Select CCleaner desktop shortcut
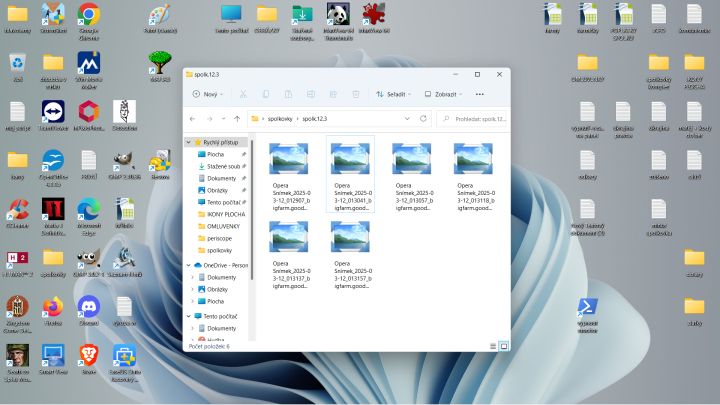 pyautogui.click(x=17, y=214)
